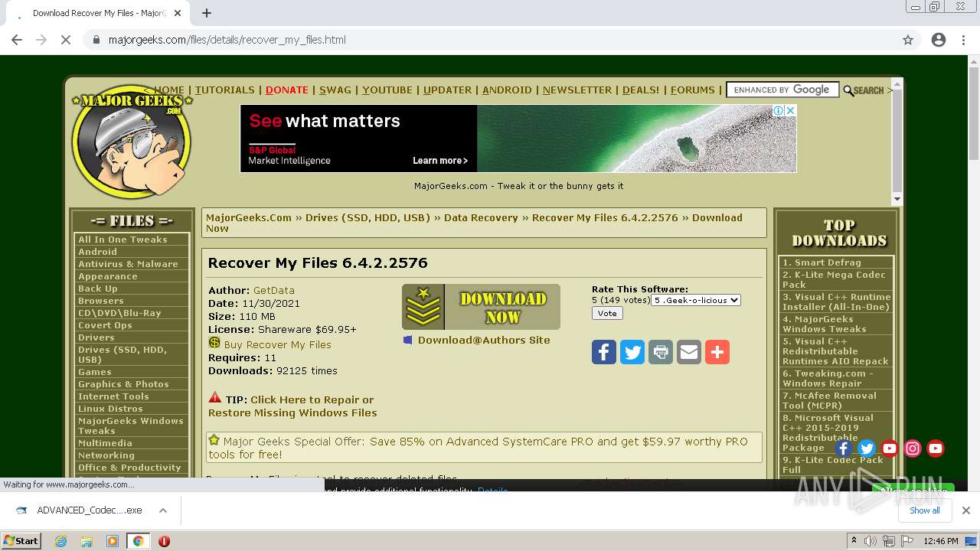Click Repair or Restore Missing Windows Files link

click(292, 406)
